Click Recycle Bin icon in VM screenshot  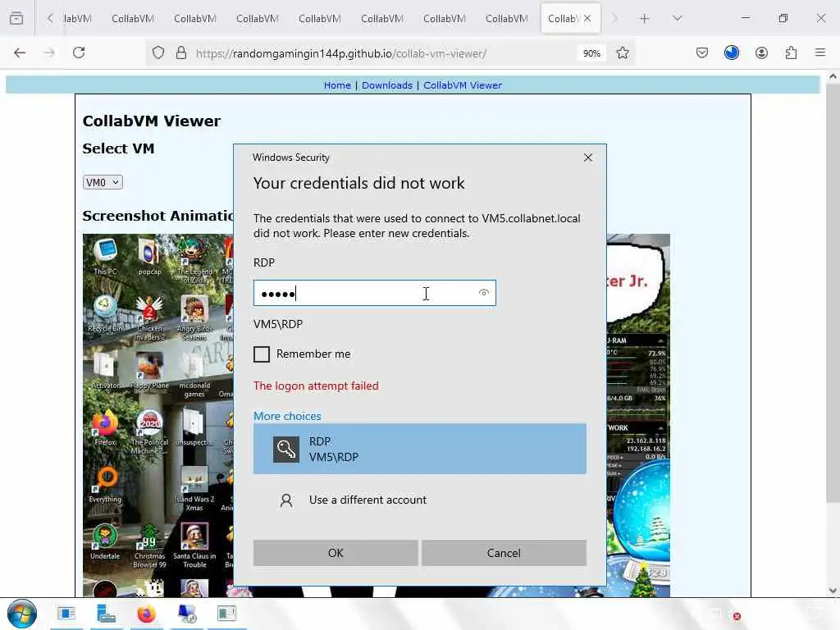[105, 313]
